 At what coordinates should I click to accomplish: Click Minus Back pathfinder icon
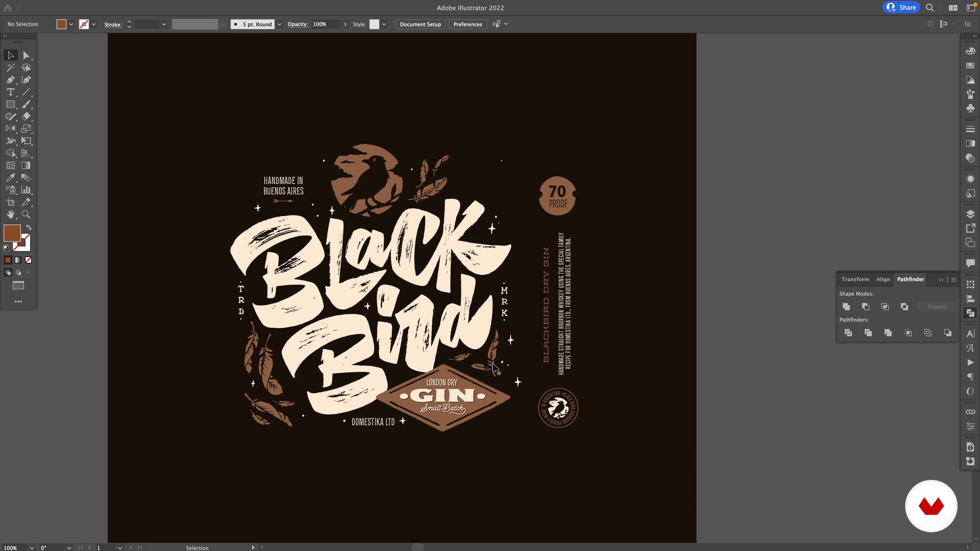pos(948,333)
